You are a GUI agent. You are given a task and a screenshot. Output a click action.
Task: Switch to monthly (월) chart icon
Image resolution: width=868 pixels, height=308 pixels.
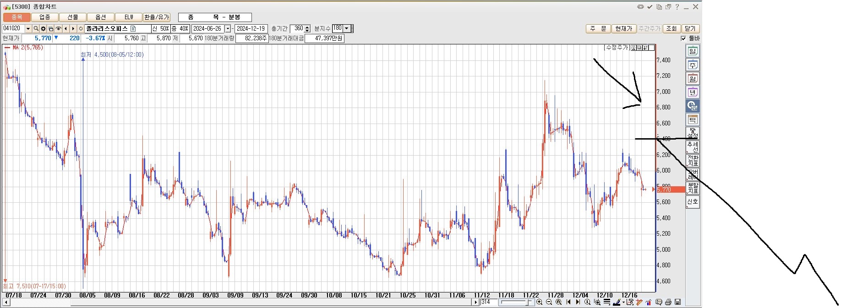pos(693,79)
